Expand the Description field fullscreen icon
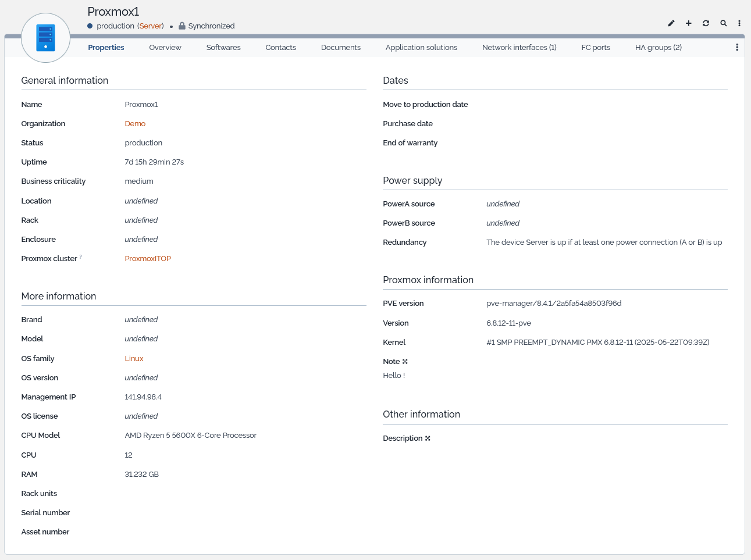Viewport: 751px width, 560px height. [428, 438]
